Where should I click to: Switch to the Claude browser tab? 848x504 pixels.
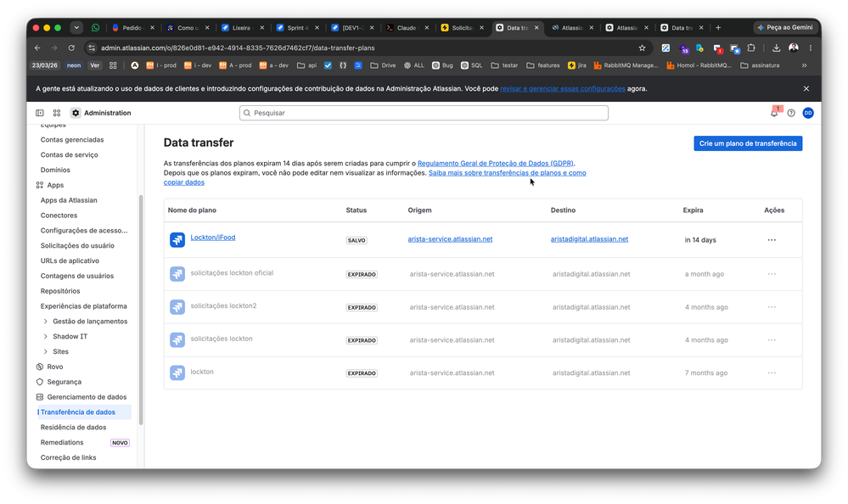(x=406, y=28)
